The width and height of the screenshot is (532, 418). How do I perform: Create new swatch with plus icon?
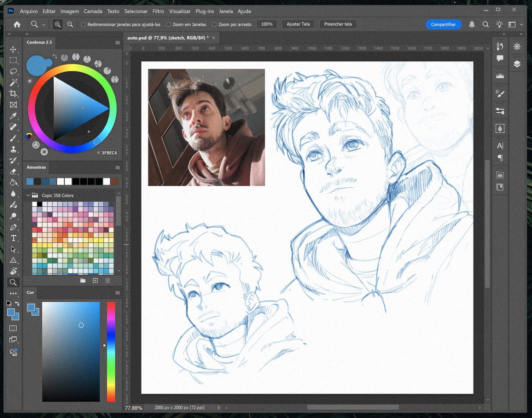95,280
